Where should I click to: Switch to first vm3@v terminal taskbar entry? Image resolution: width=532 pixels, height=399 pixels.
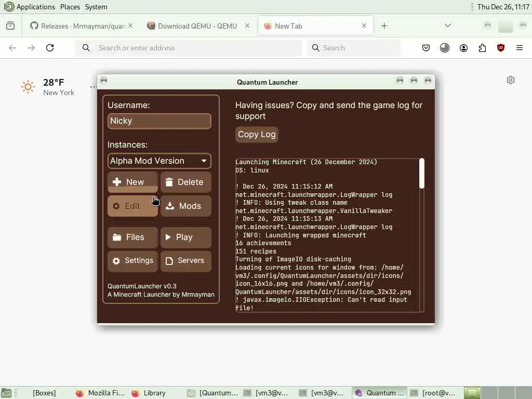tap(267, 393)
